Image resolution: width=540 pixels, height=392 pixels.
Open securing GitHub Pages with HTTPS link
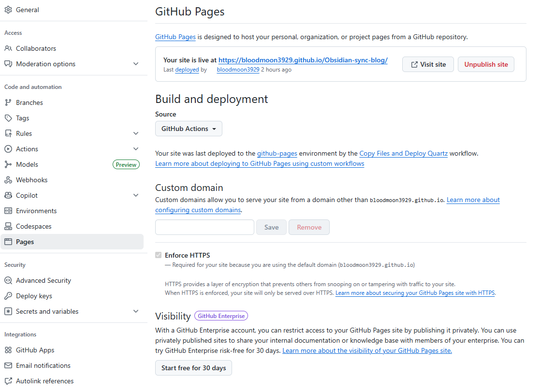(415, 293)
